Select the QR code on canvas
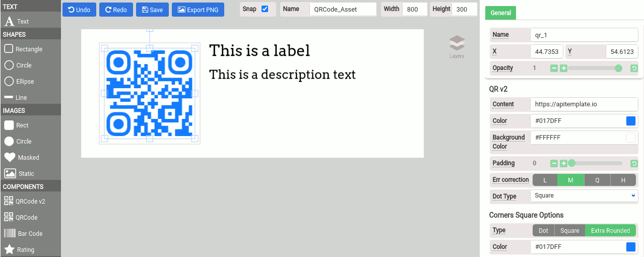Image resolution: width=644 pixels, height=257 pixels. [x=150, y=93]
